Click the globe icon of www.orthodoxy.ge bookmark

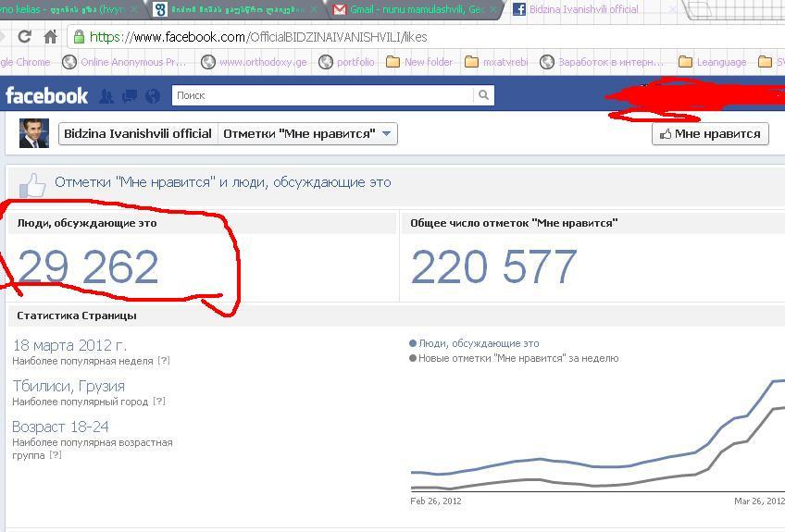click(207, 62)
